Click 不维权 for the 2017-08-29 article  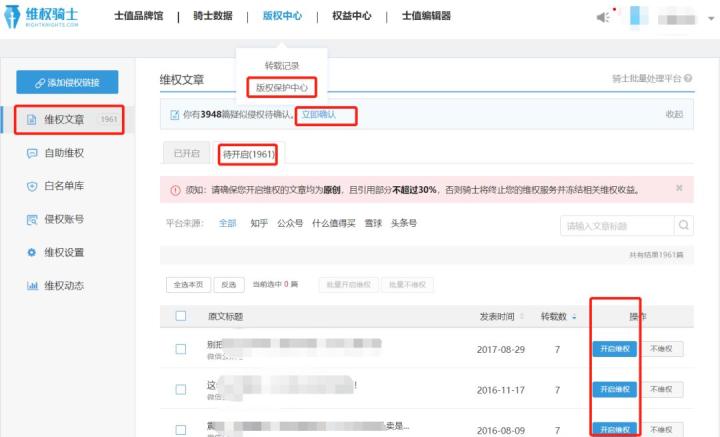point(661,349)
